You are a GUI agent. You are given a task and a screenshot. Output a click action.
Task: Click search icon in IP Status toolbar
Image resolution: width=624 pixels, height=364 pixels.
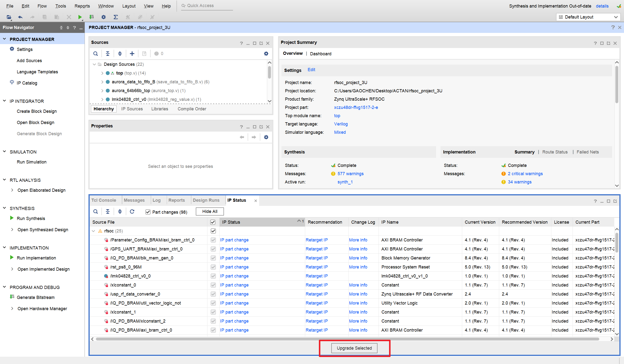96,211
